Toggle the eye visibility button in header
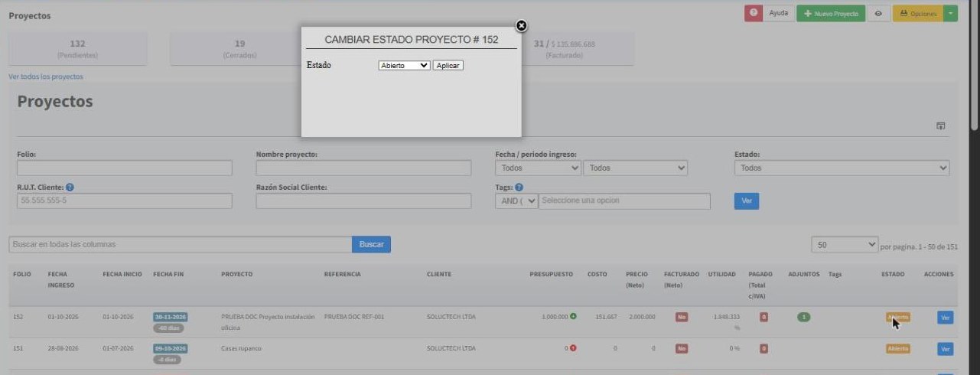The height and width of the screenshot is (375, 980). 878,14
